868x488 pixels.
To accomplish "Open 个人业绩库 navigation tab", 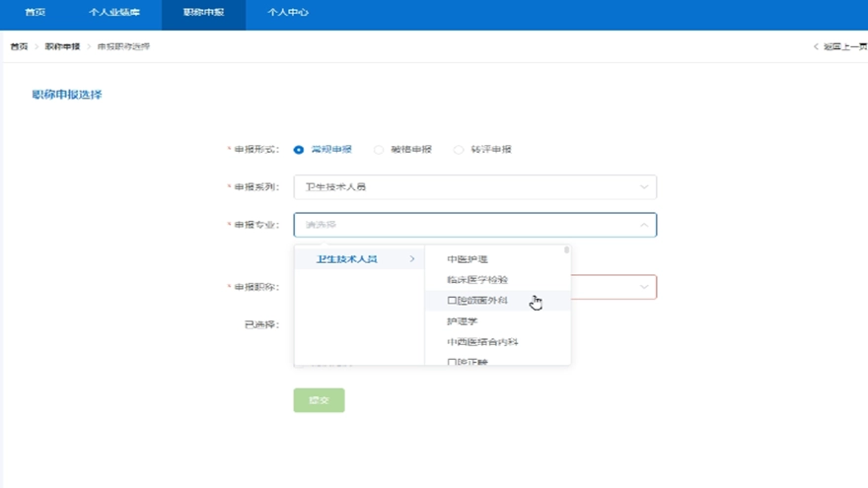I will point(114,13).
